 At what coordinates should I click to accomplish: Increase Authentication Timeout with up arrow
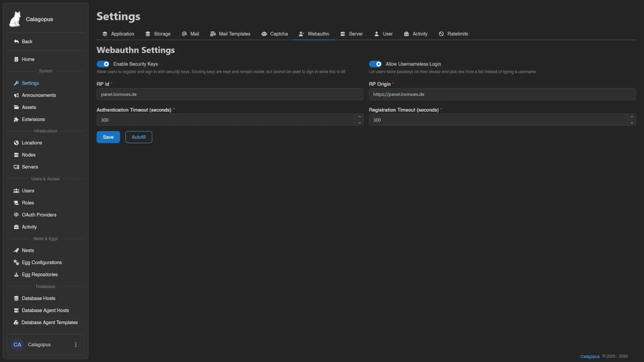point(359,117)
